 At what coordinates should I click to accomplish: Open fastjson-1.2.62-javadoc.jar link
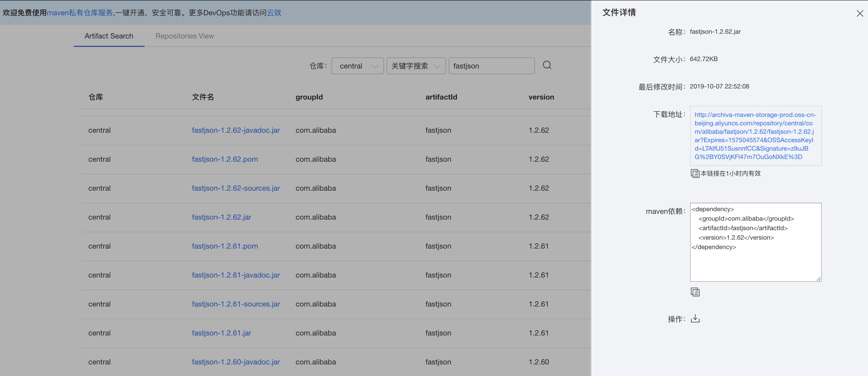[x=235, y=130]
